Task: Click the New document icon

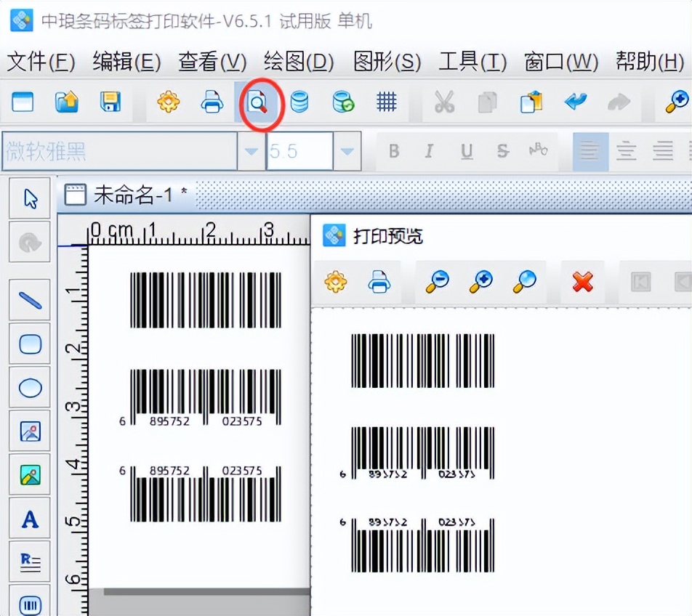Action: point(23,102)
